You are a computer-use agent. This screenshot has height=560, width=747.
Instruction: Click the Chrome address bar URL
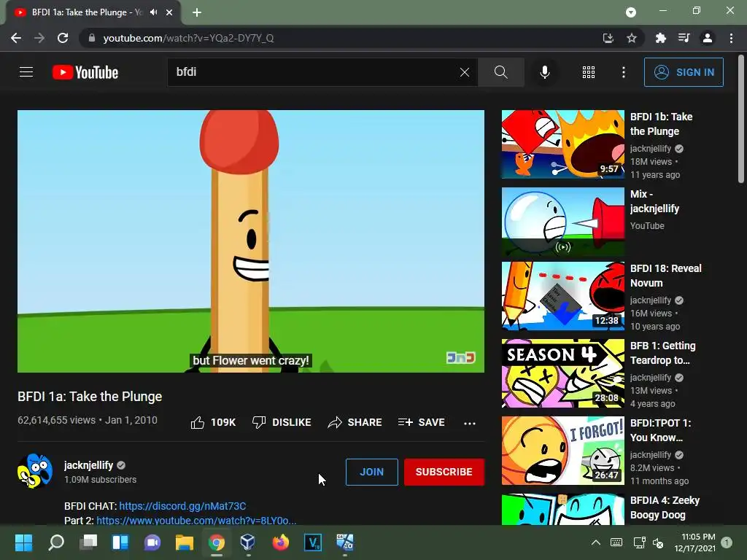point(188,38)
